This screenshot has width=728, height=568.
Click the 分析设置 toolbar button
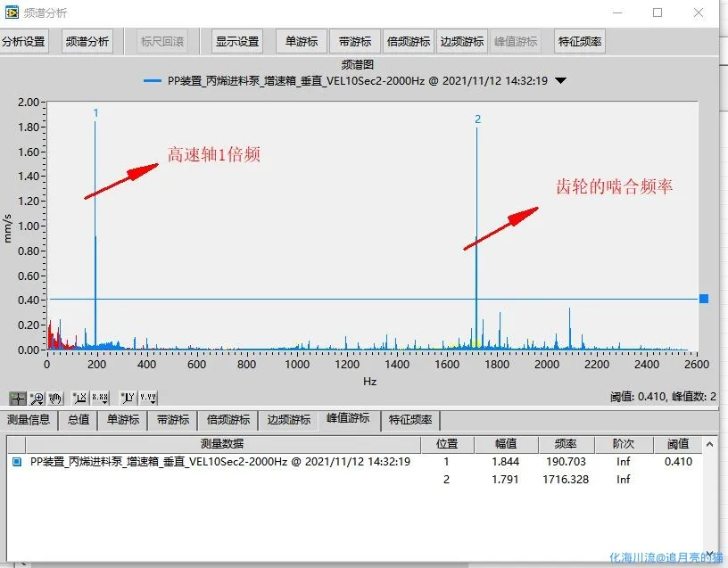pyautogui.click(x=23, y=42)
